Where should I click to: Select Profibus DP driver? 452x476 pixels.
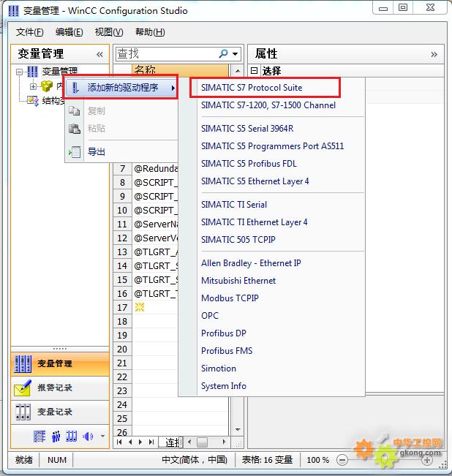click(223, 333)
